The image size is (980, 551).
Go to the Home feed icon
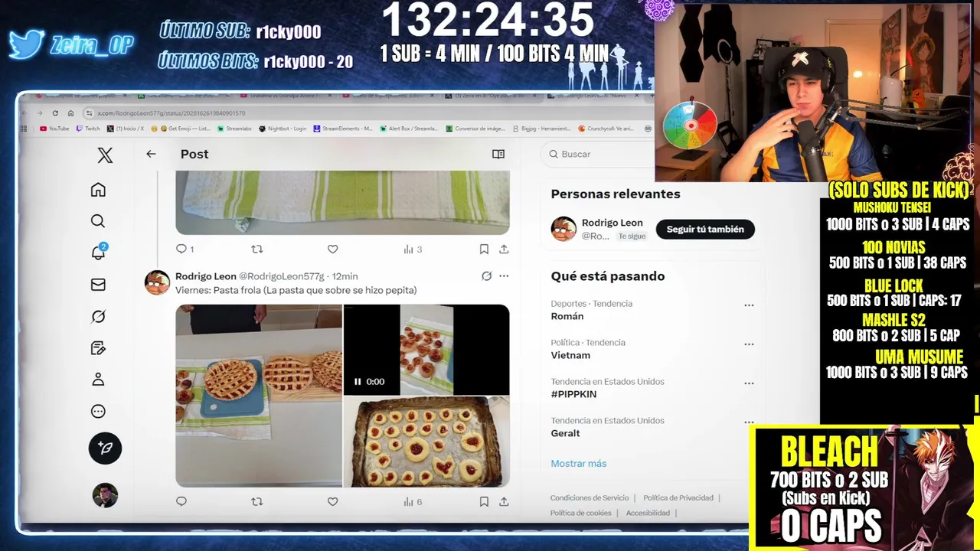pyautogui.click(x=98, y=190)
